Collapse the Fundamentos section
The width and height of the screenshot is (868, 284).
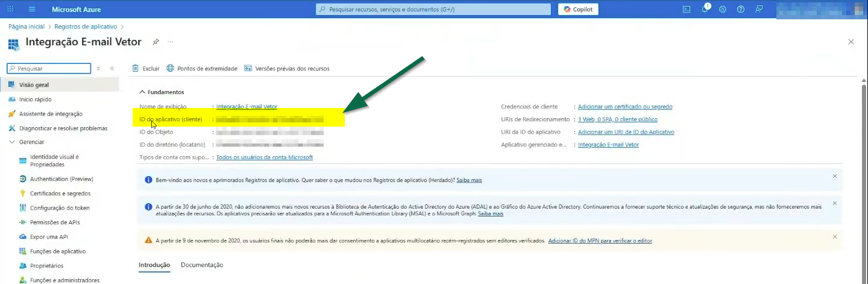[162, 92]
